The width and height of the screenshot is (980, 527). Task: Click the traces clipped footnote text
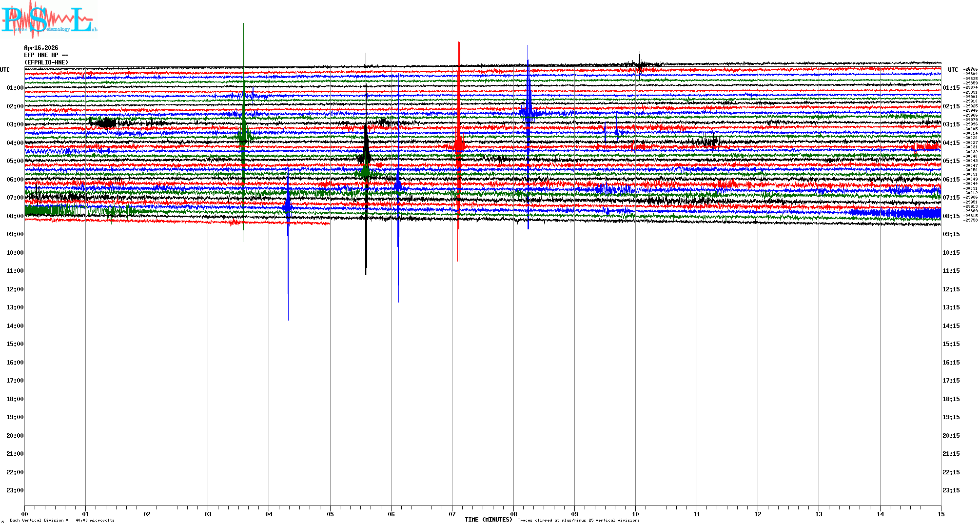(578, 520)
